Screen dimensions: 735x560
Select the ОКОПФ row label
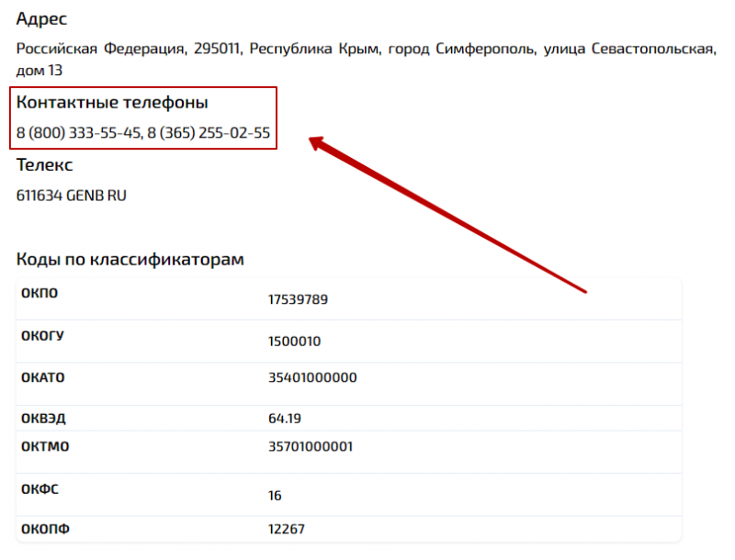(x=44, y=529)
